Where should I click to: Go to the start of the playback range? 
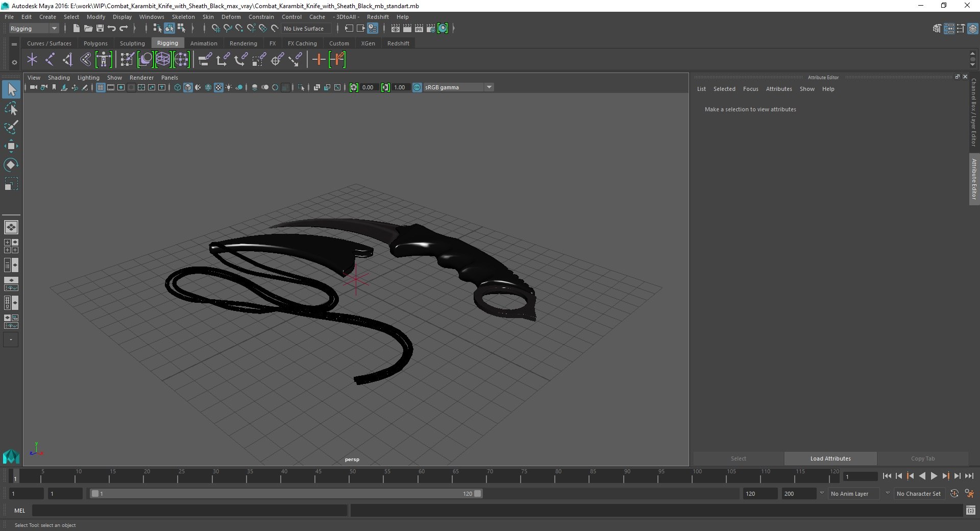pyautogui.click(x=887, y=476)
